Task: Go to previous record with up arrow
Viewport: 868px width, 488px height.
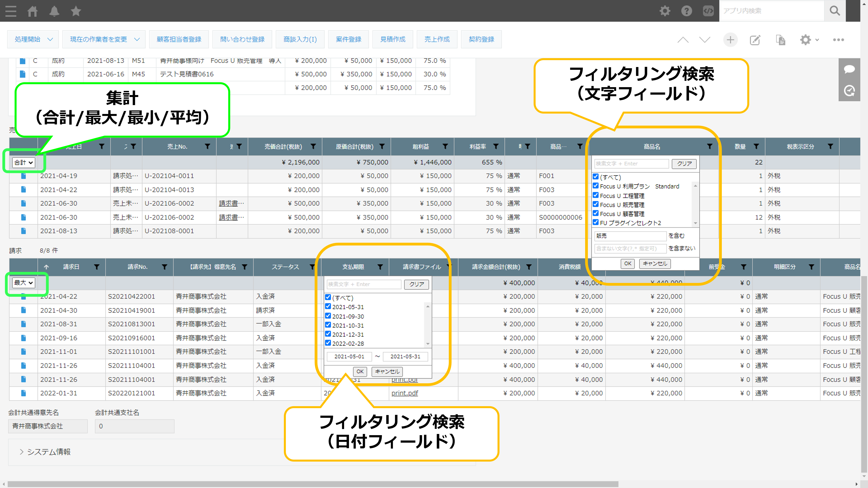Action: point(683,40)
